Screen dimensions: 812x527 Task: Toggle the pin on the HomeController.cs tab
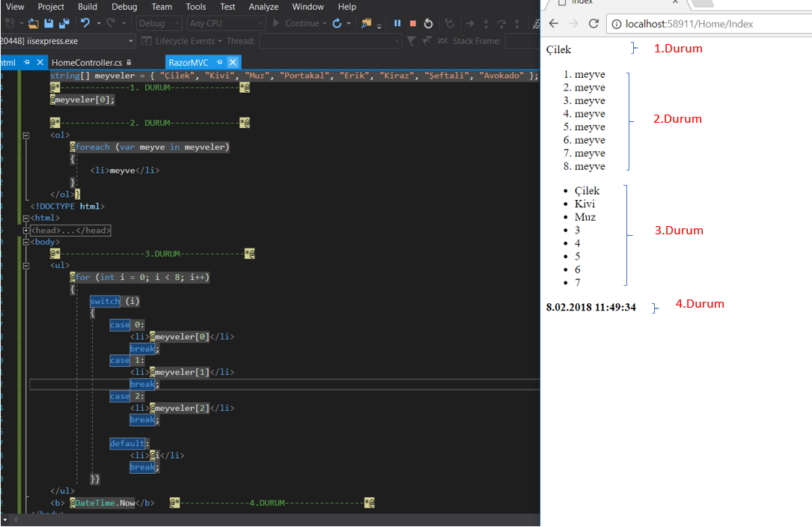128,62
